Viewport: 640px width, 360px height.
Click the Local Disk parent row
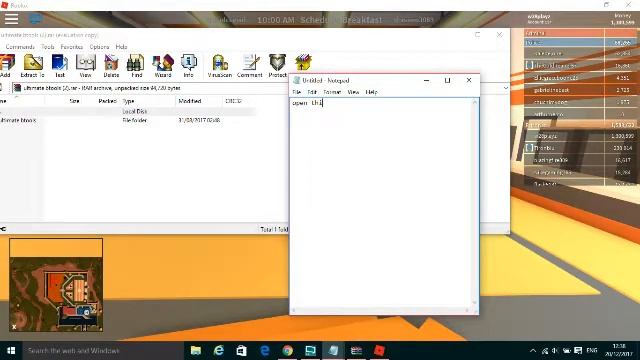click(128, 111)
